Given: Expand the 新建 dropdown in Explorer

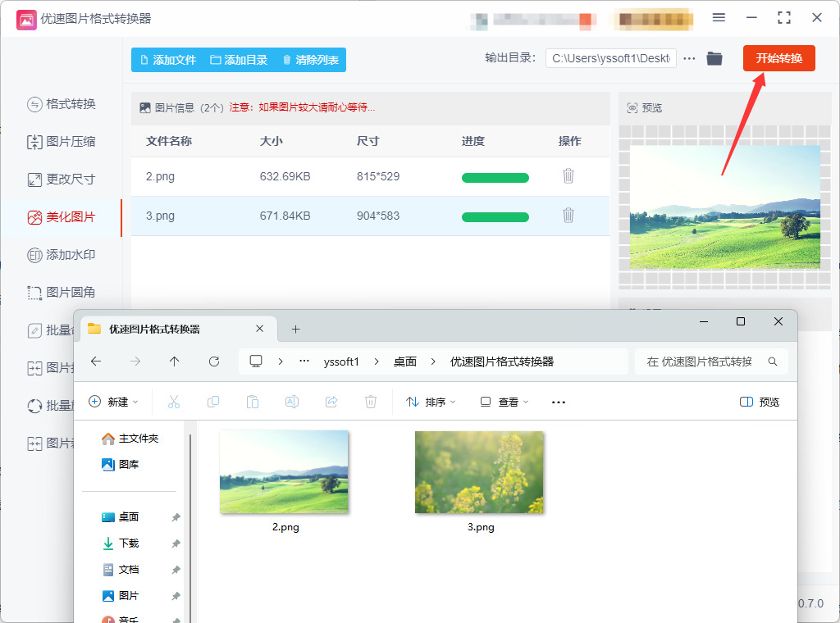Looking at the screenshot, I should 113,402.
